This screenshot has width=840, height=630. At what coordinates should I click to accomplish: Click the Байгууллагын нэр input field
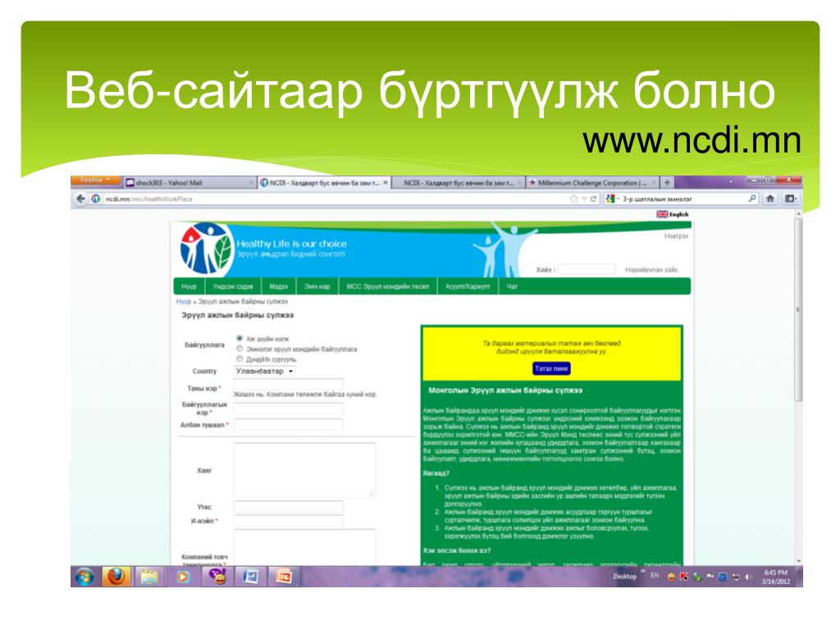click(288, 409)
